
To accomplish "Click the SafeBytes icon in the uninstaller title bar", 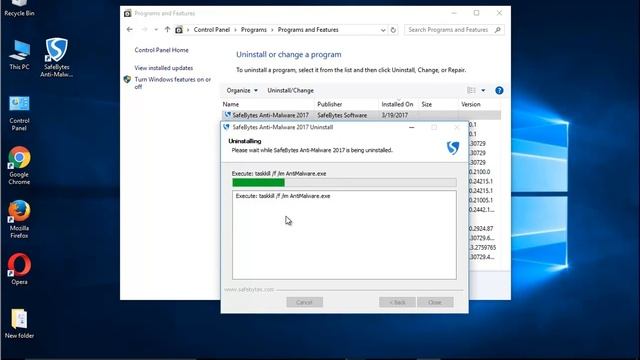I will 227,127.
